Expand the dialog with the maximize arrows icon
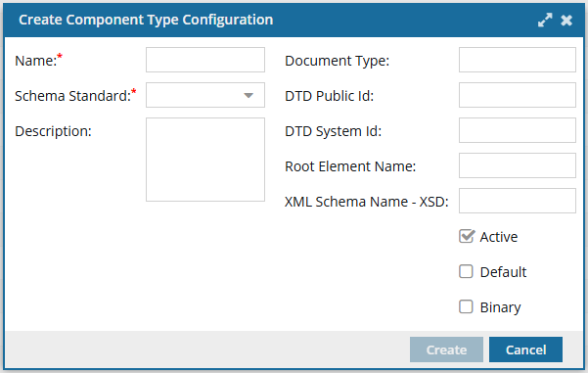Viewport: 588px width, 373px height. pos(545,20)
